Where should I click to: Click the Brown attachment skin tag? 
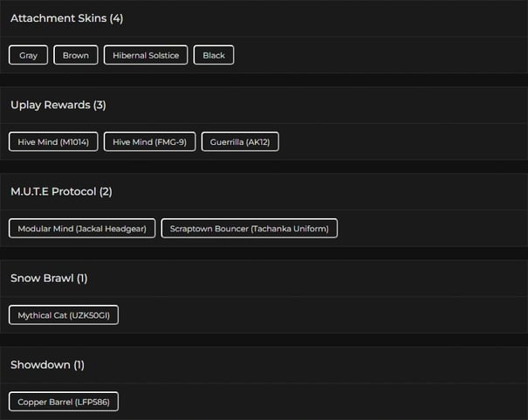coord(76,55)
